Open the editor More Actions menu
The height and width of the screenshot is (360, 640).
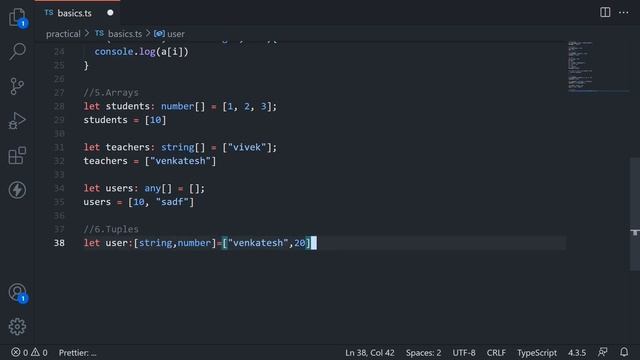point(623,12)
